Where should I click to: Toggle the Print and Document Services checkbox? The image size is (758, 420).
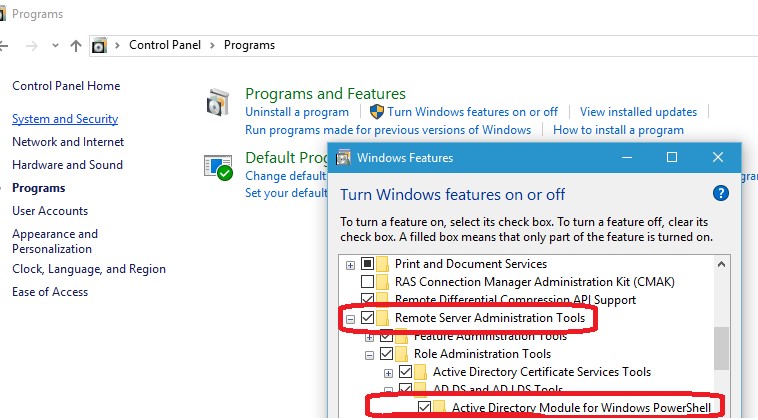coord(367,264)
